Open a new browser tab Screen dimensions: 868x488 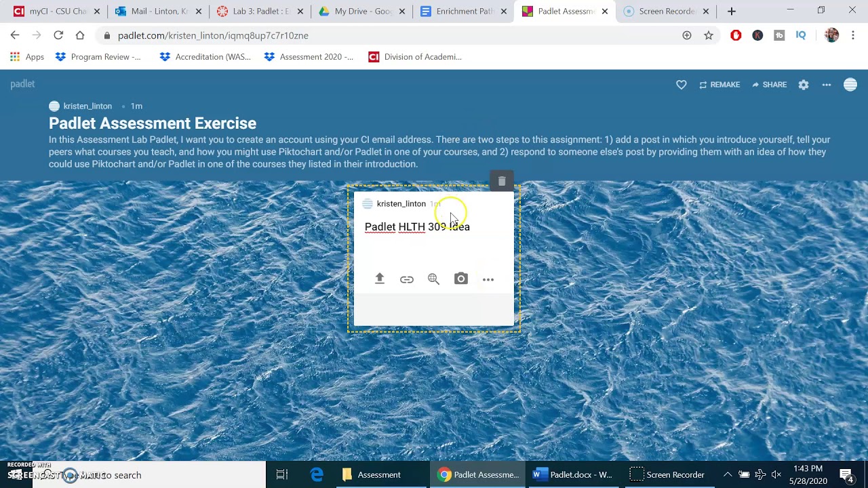(732, 11)
